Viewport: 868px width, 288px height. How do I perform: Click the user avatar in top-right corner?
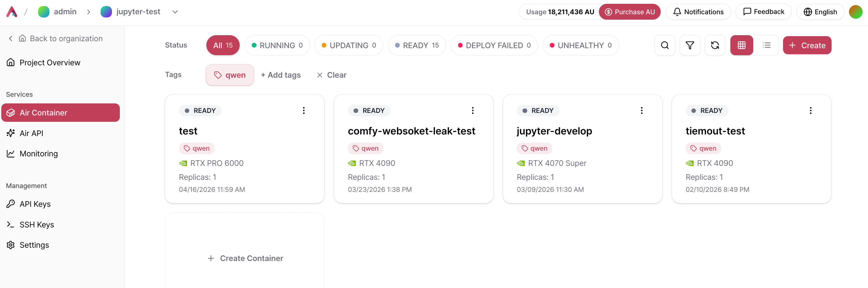pyautogui.click(x=855, y=12)
